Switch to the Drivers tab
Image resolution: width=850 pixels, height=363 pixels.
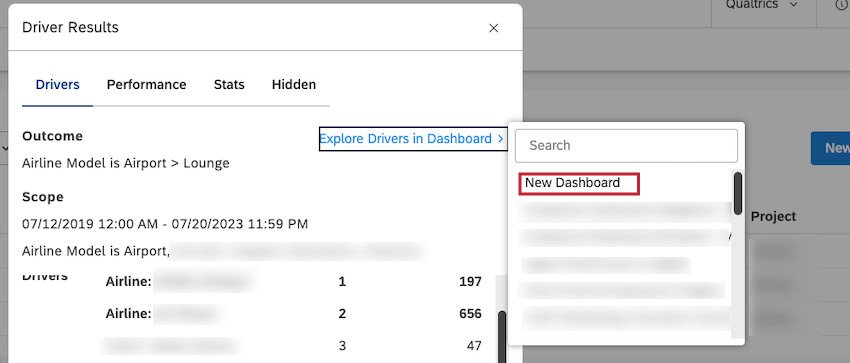57,85
